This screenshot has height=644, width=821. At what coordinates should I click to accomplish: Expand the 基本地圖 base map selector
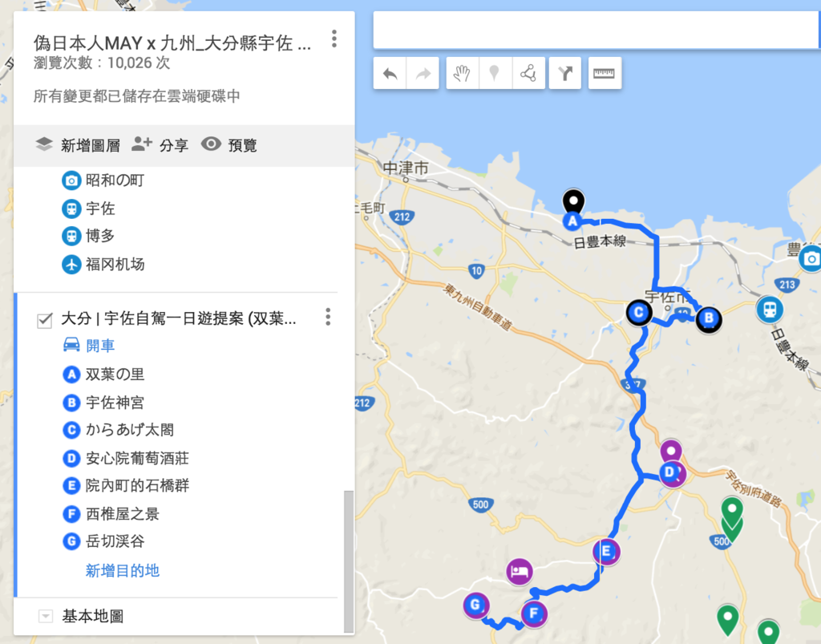[46, 616]
